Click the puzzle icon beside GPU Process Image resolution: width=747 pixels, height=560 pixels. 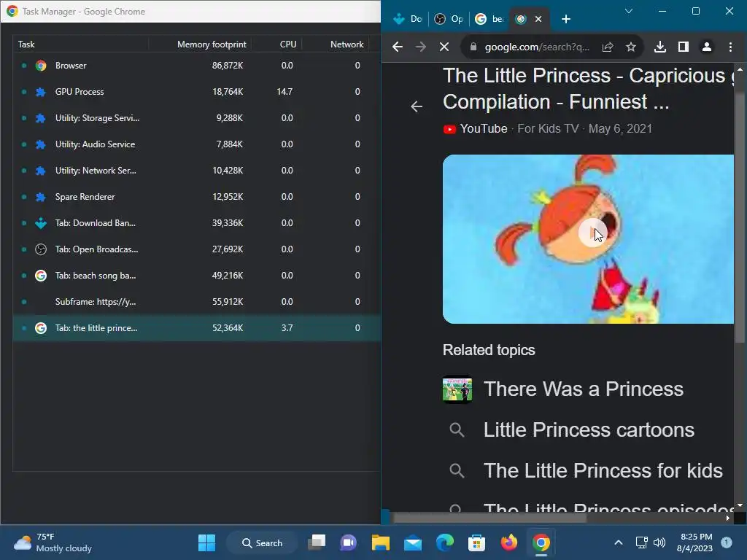pos(41,92)
